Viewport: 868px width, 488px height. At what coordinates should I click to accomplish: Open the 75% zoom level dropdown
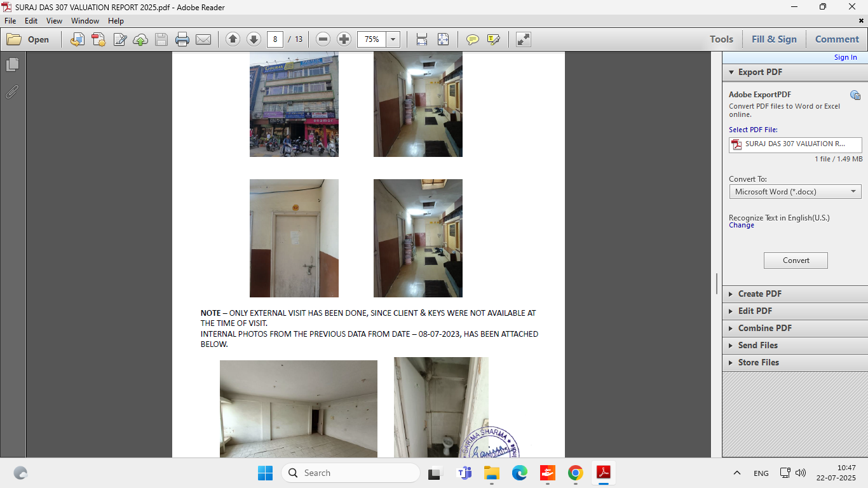pyautogui.click(x=393, y=39)
